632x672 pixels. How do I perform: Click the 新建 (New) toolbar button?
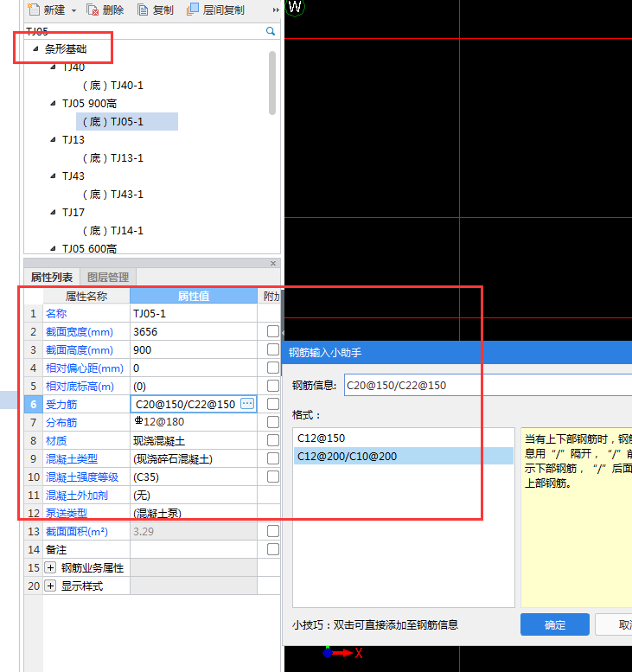[47, 10]
